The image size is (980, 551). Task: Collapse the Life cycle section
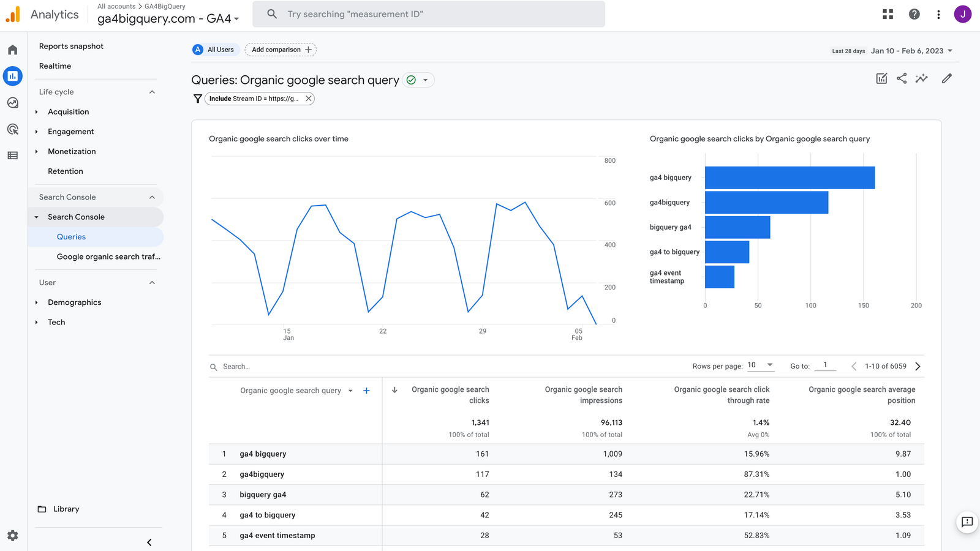point(152,91)
